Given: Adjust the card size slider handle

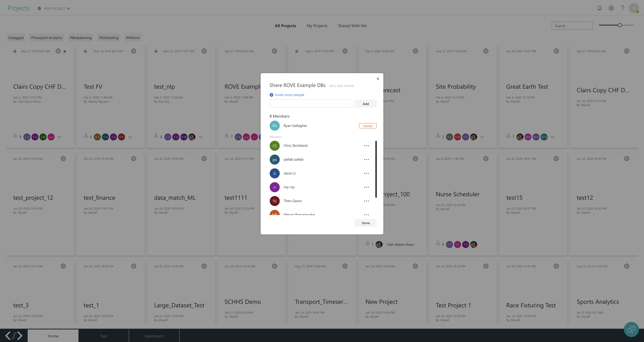Looking at the screenshot, I should click(x=620, y=25).
